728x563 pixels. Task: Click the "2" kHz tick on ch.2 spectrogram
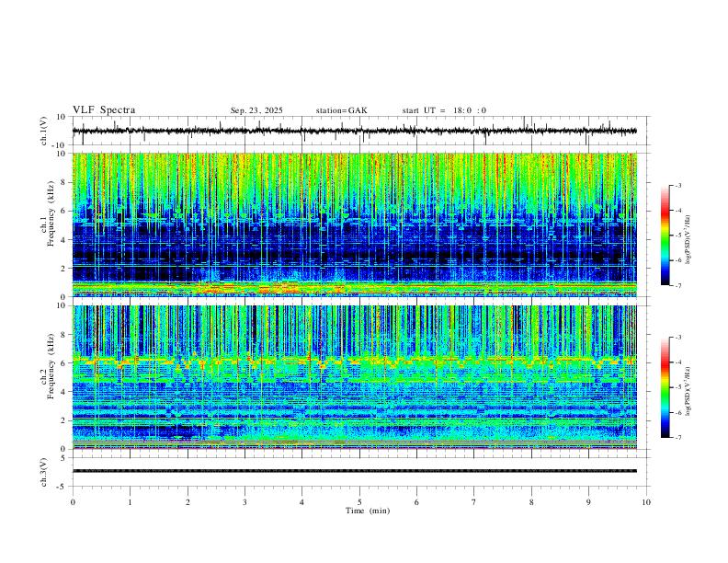pos(63,420)
